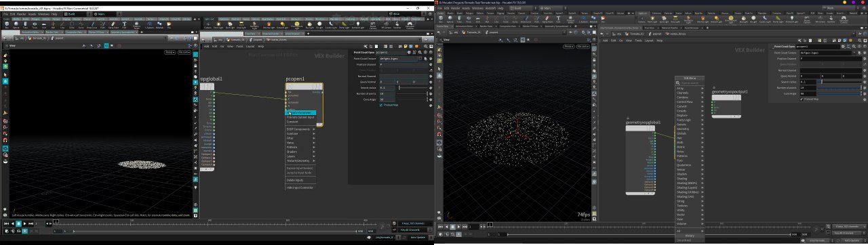Select History entry in TAB menu

(690, 236)
